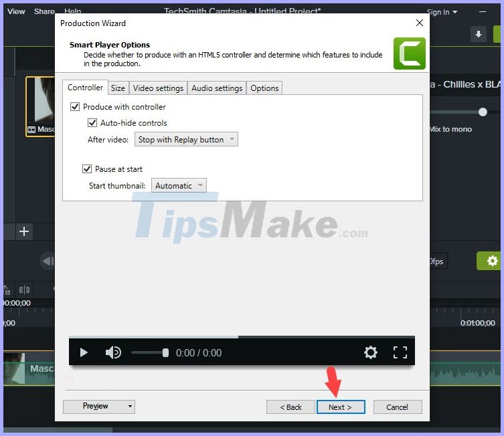
Task: Open preview player gear settings
Action: click(371, 352)
